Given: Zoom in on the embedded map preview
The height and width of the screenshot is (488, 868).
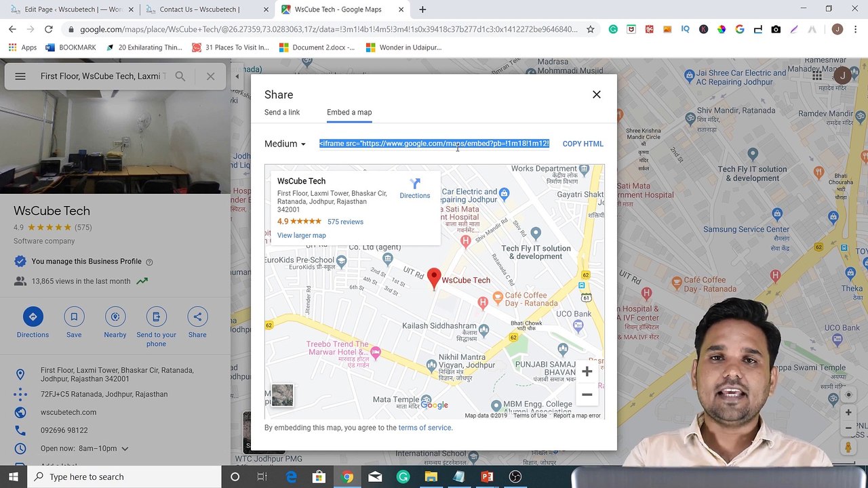Looking at the screenshot, I should tap(587, 371).
